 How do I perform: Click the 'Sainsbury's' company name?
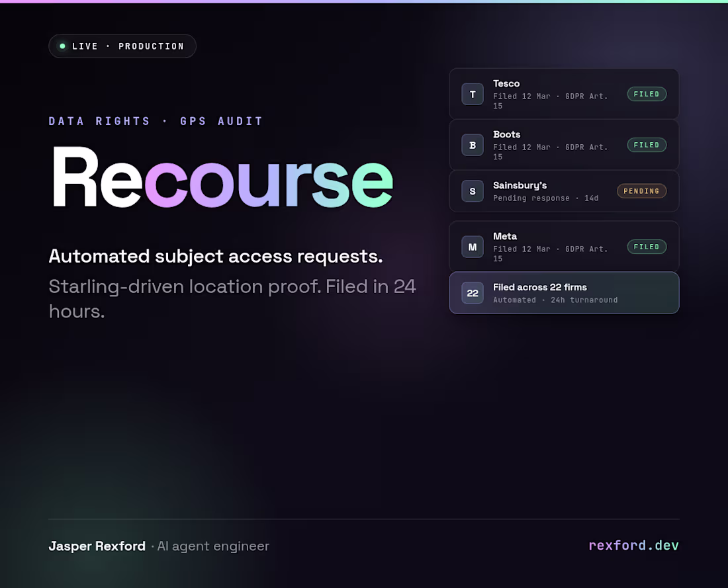point(520,186)
